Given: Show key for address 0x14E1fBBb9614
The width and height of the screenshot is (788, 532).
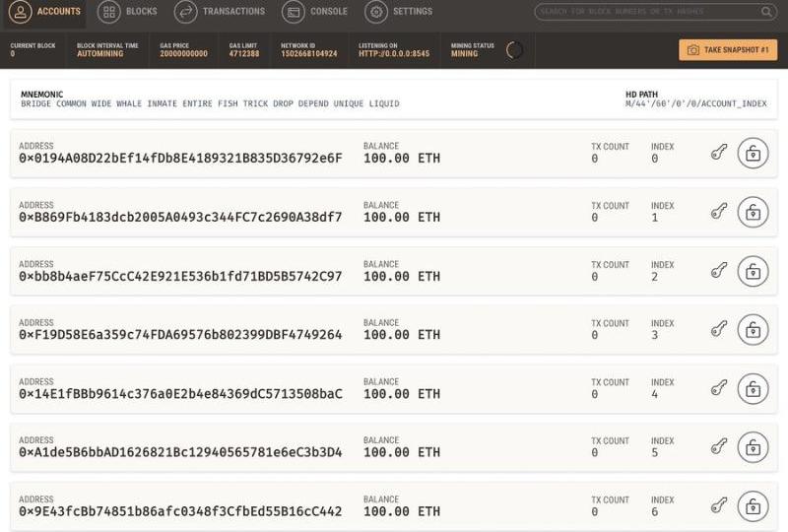Looking at the screenshot, I should [x=719, y=388].
